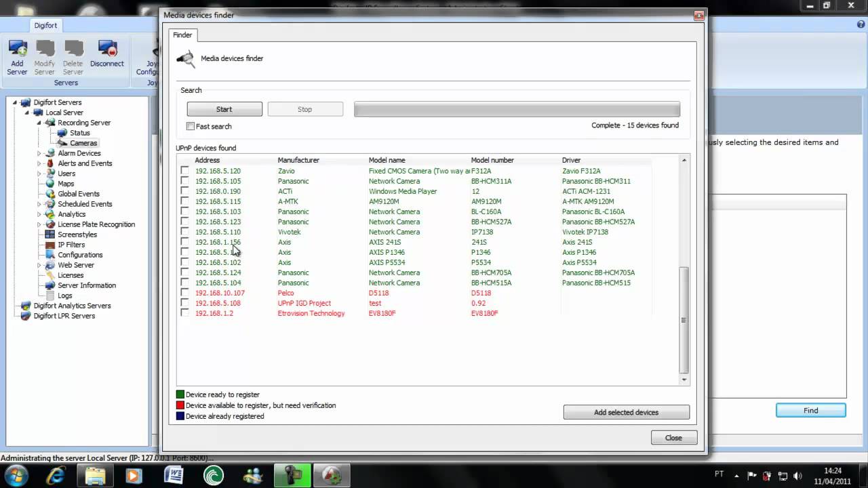Viewport: 868px width, 488px height.
Task: Expand the Alarm Devices node
Action: pos(39,153)
